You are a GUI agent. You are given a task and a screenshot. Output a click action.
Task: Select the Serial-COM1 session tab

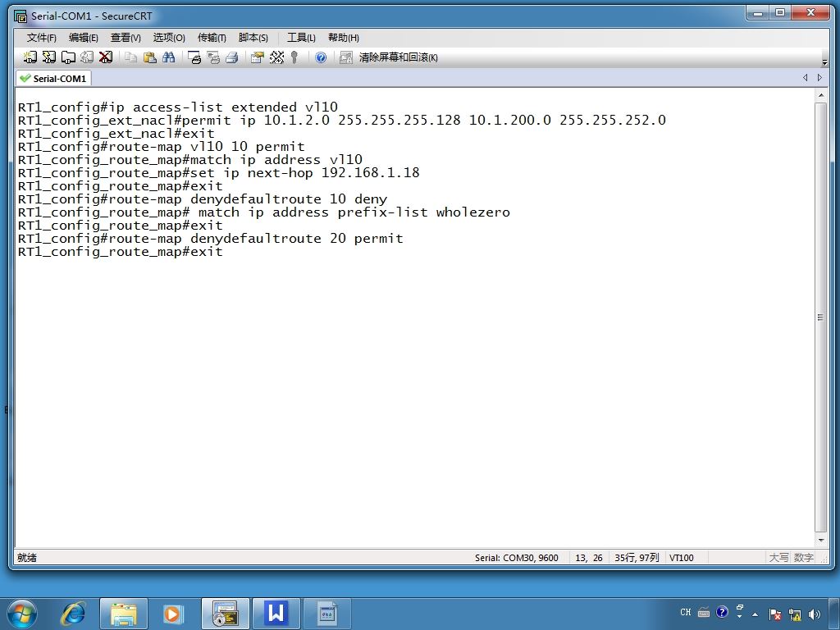pyautogui.click(x=53, y=78)
